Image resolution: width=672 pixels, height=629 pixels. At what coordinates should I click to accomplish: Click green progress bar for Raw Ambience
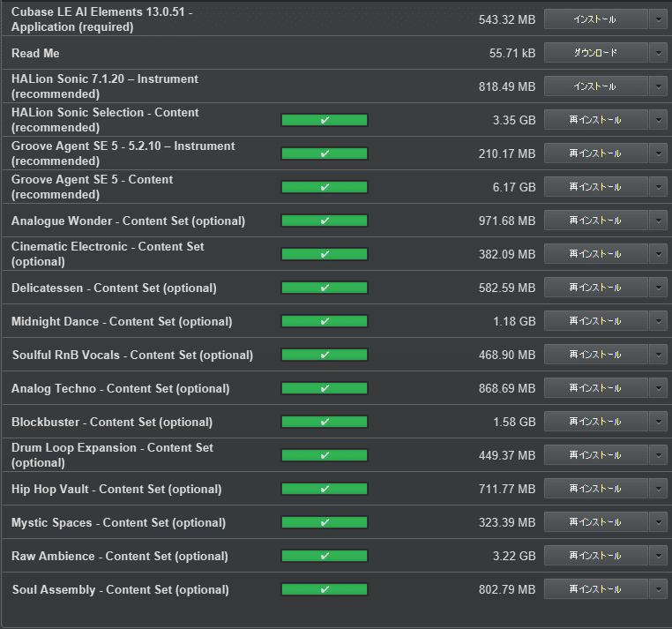325,556
